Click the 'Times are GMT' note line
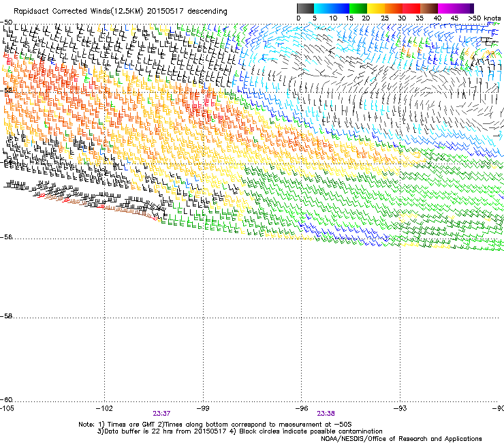 point(215,425)
